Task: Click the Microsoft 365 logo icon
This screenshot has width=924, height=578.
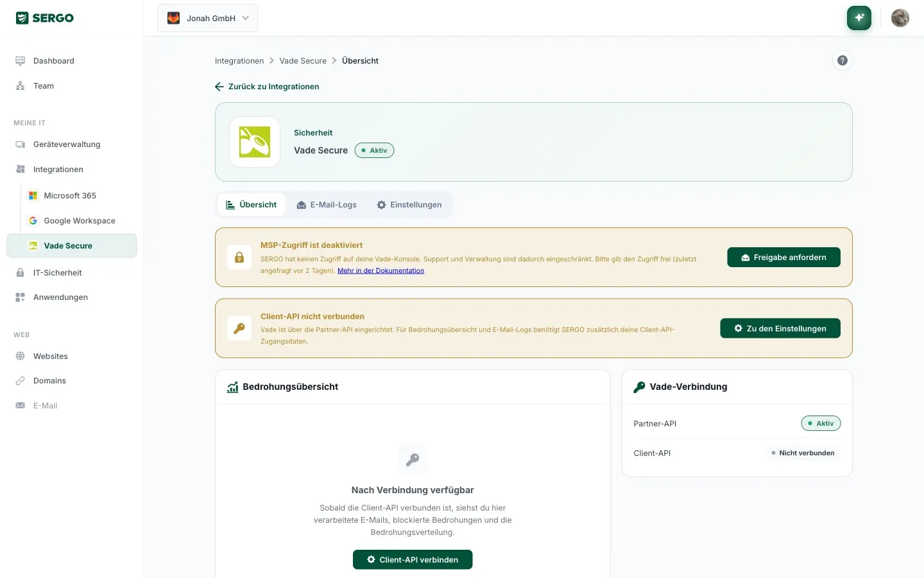Action: (x=33, y=196)
